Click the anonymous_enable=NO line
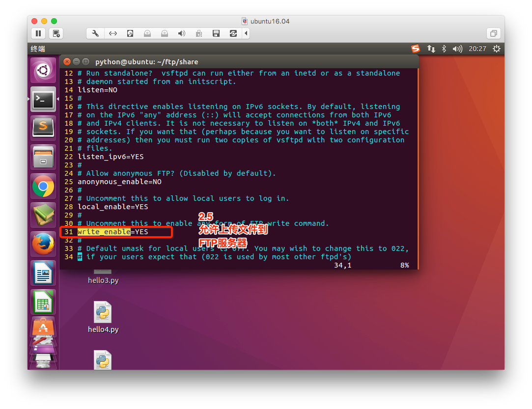 [x=119, y=182]
